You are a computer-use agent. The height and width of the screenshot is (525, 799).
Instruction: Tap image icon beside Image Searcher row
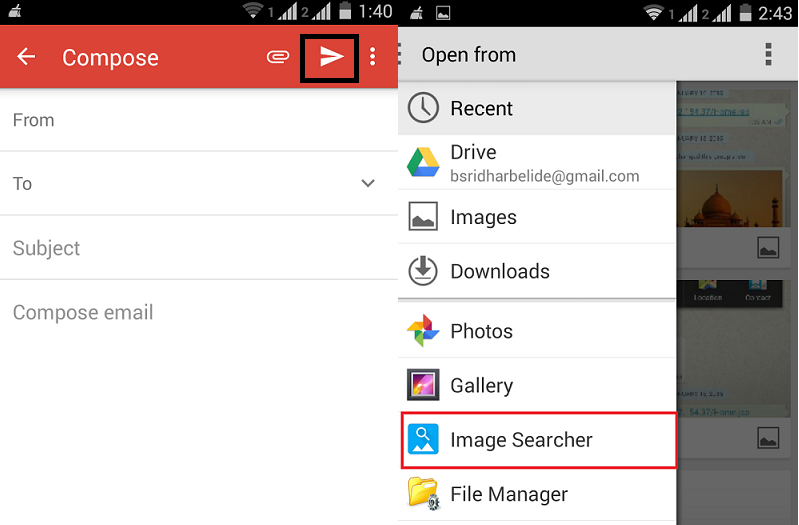point(768,438)
